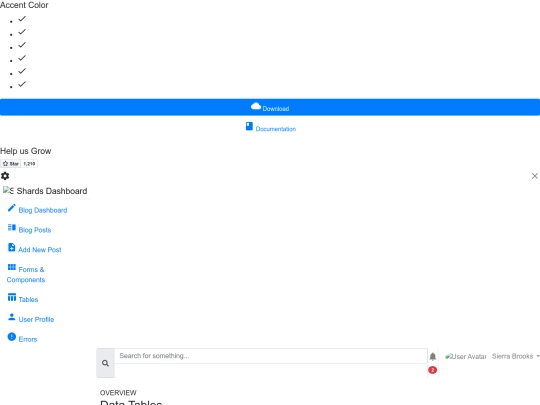Click the Search for something field
This screenshot has width=540, height=405.
271,356
